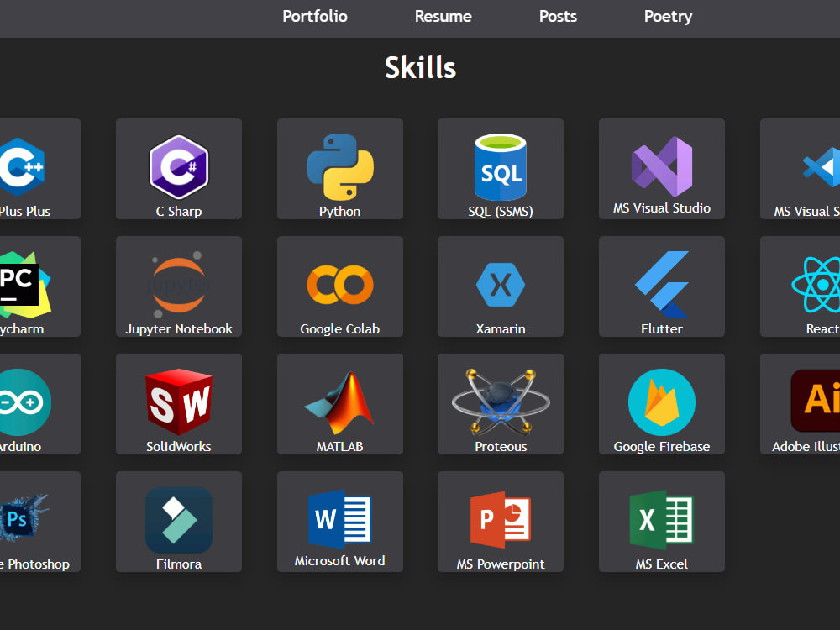Screen dimensions: 840x630
Task: Click the "SQL (SSMS)" label text
Action: pyautogui.click(x=501, y=212)
